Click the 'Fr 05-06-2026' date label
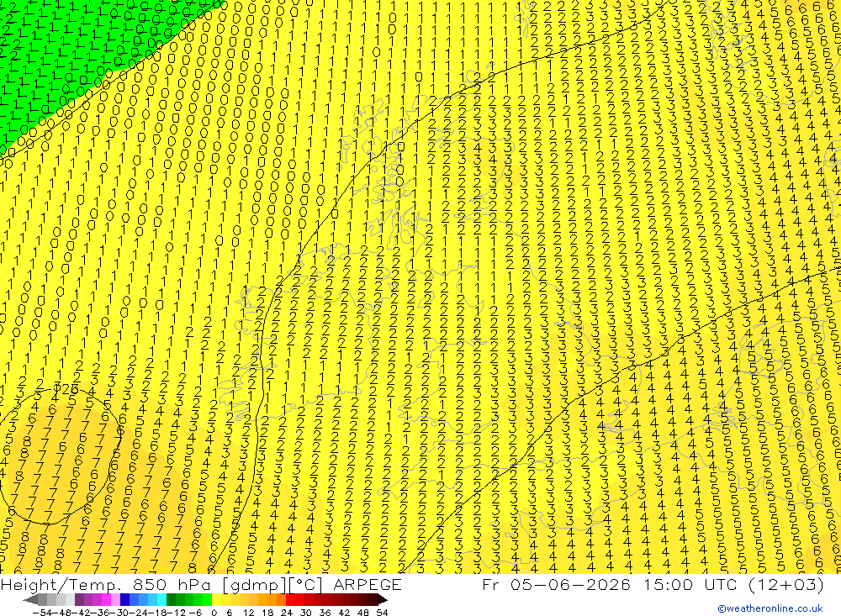 click(x=556, y=584)
